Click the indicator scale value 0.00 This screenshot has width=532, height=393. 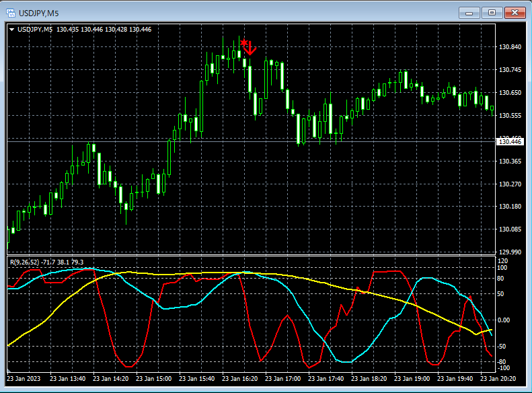pos(504,320)
